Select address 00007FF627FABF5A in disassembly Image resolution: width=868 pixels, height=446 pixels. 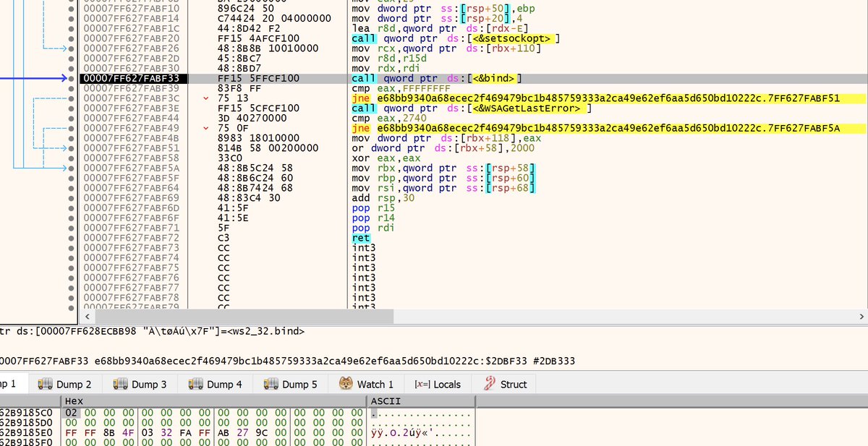pos(130,168)
